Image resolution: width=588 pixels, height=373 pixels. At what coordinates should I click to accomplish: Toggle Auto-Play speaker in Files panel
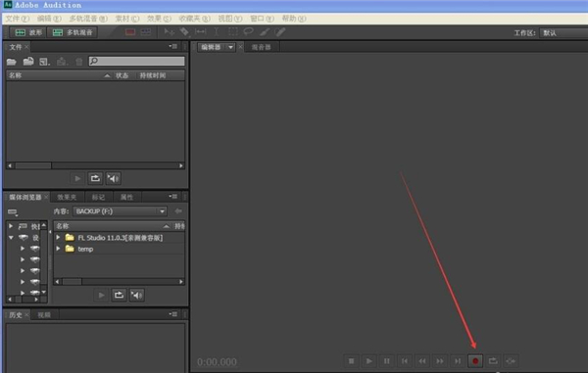click(x=114, y=178)
